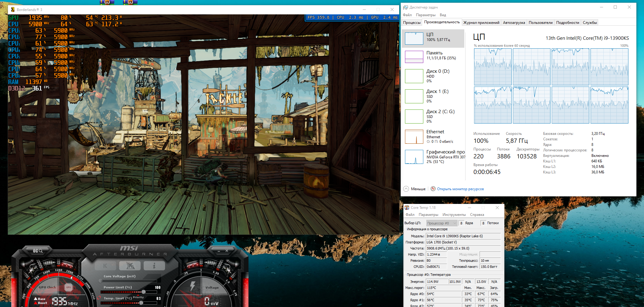Viewport: 644px width, 307px height.
Task: Click the Core Voltage slider handle
Action: click(x=101, y=281)
